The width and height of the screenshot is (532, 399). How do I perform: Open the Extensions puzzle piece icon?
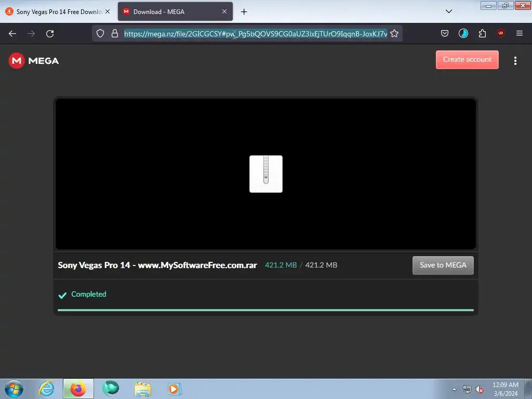click(482, 33)
